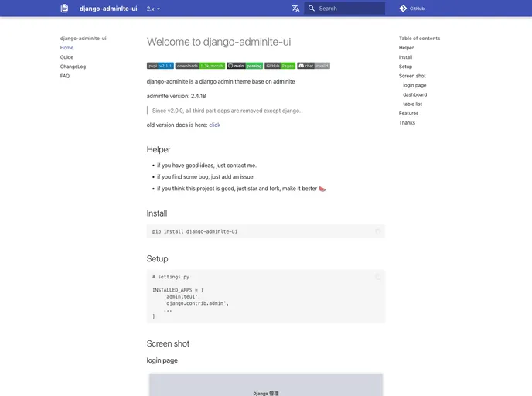Focus the Search input field

point(348,9)
